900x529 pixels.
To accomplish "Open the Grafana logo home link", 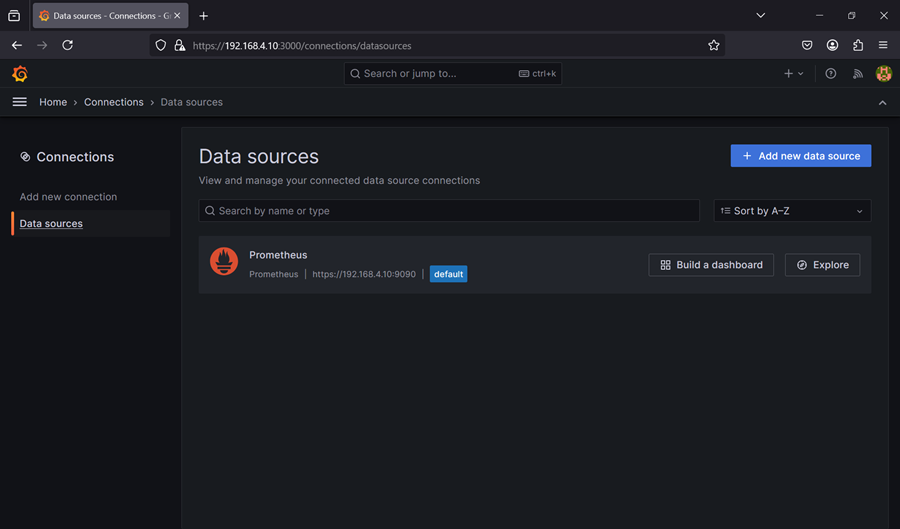I will (20, 73).
